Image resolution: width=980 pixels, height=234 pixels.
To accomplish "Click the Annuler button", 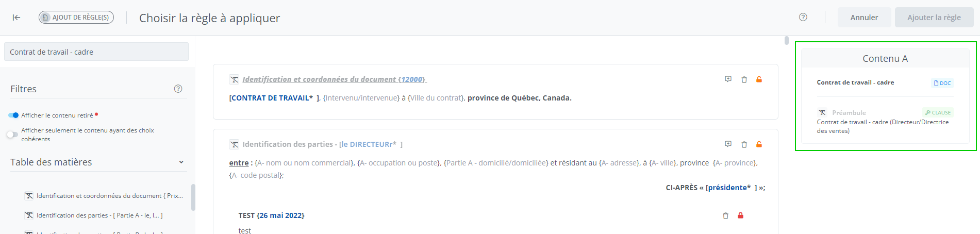I will [x=864, y=18].
